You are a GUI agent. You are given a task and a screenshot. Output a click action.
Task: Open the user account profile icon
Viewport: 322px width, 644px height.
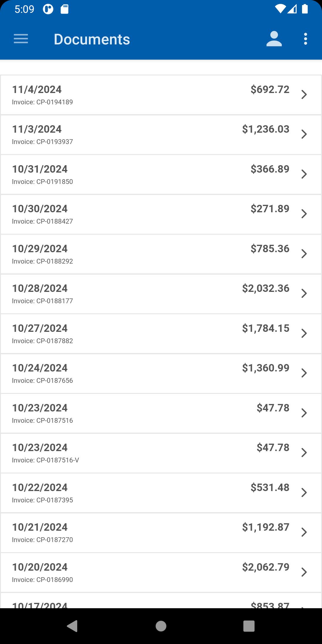[x=274, y=39]
